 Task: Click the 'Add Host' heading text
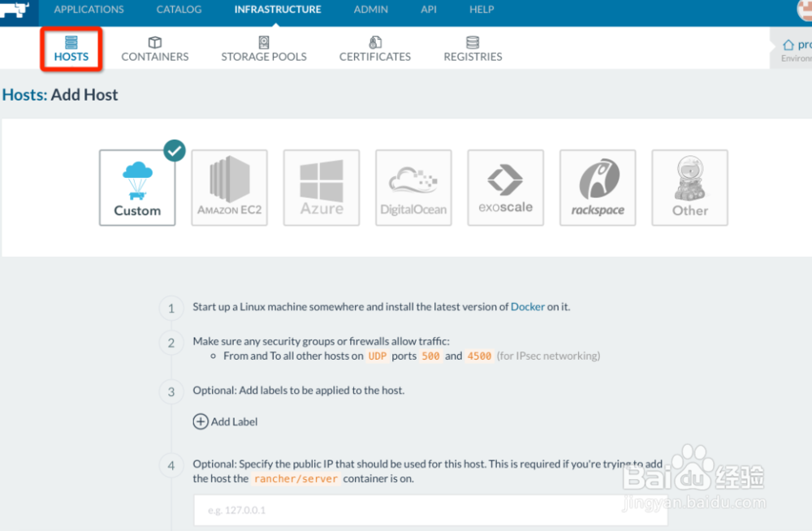pyautogui.click(x=84, y=95)
